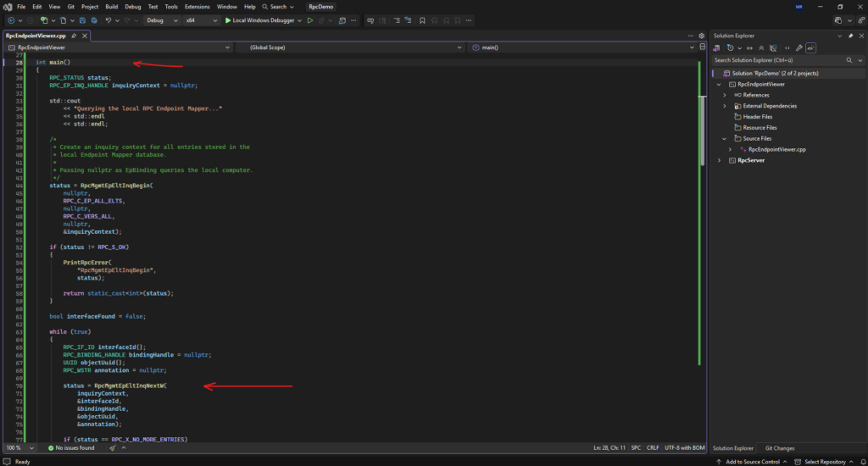
Task: Switch views icon in Solution Explorer toolbar
Action: (x=717, y=48)
